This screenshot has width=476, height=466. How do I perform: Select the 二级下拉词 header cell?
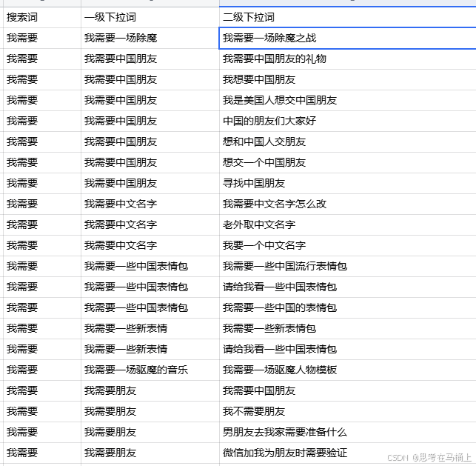click(348, 17)
